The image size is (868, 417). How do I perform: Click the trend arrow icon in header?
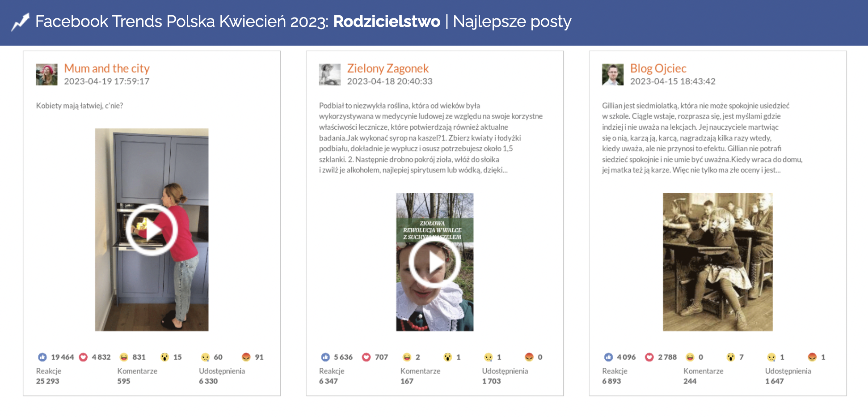click(20, 22)
